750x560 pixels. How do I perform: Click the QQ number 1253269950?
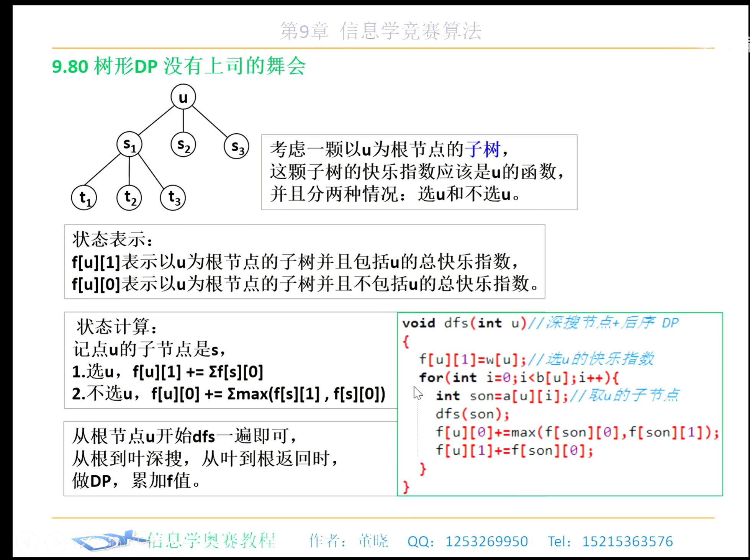point(486,541)
